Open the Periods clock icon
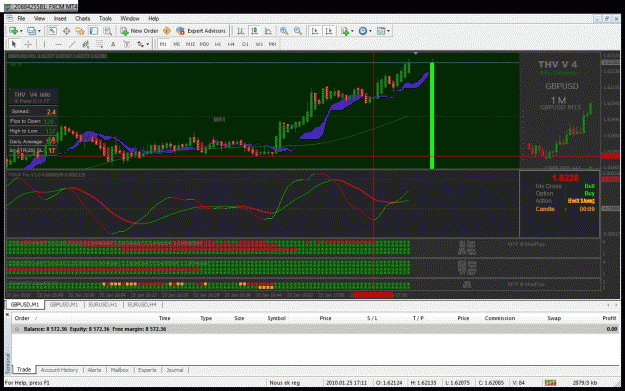This screenshot has height=391, width=625. [363, 31]
